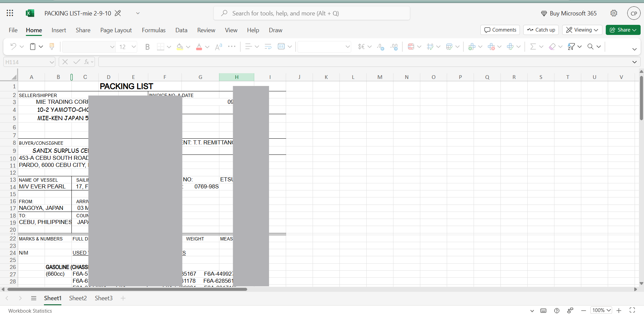This screenshot has width=644, height=314.
Task: Click the text alignment icon
Action: point(248,47)
